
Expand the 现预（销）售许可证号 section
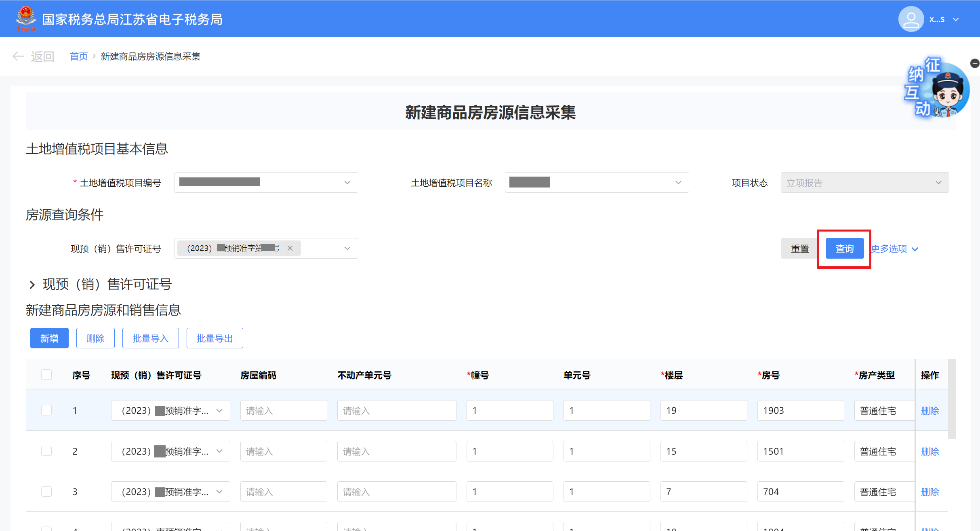32,284
